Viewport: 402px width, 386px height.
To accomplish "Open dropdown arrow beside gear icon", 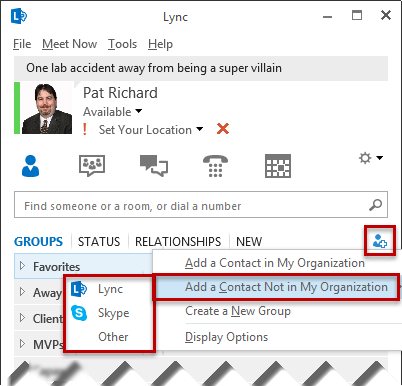I will [379, 158].
